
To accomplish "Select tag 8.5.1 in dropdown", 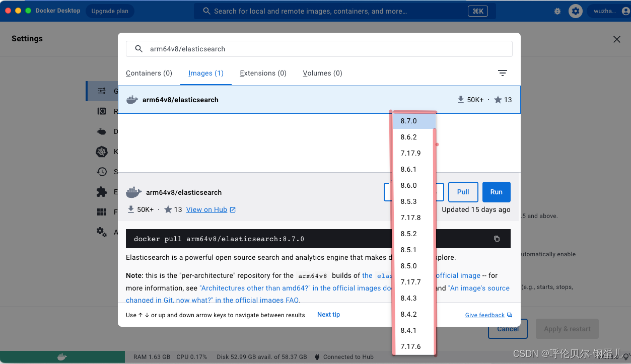I will coord(414,250).
